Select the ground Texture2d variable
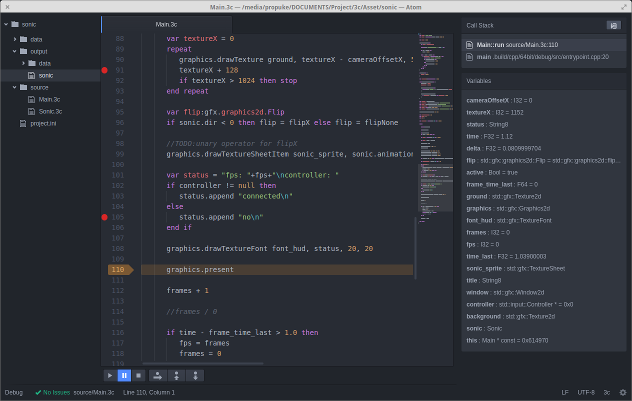The width and height of the screenshot is (632, 401). click(544, 197)
